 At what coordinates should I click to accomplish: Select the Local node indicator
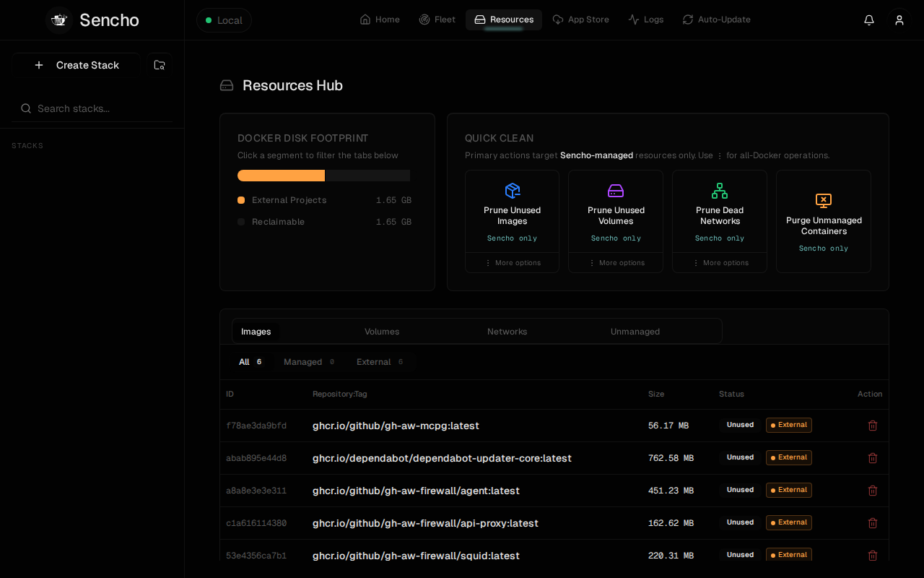224,20
